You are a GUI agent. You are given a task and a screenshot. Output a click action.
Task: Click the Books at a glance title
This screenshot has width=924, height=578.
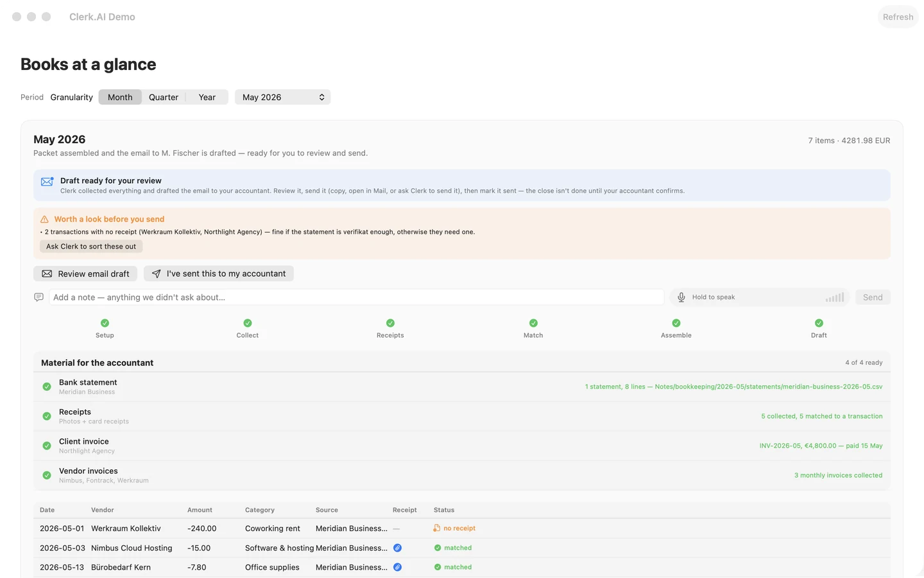[88, 64]
